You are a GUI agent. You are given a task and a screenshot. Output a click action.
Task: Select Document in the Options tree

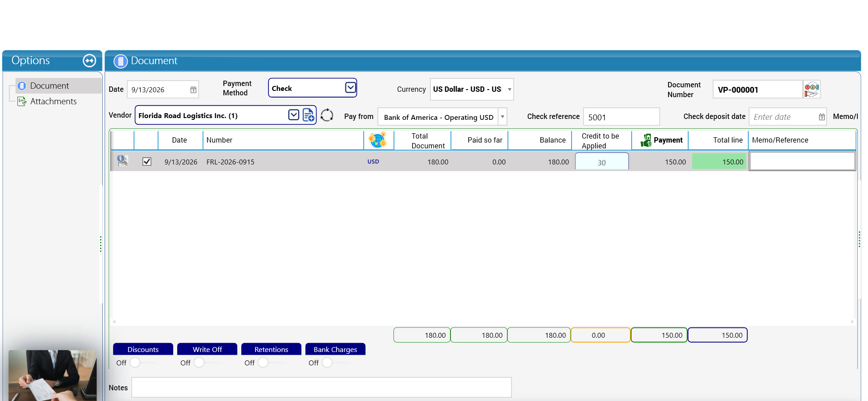[x=49, y=86]
